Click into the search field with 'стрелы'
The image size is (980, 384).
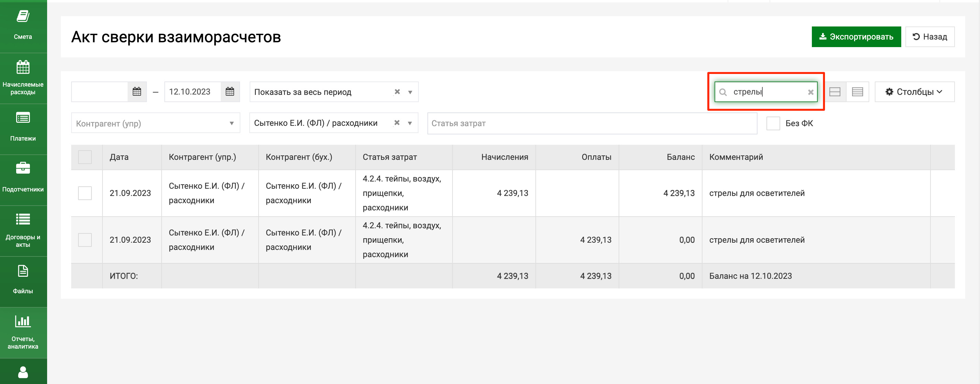(x=766, y=92)
